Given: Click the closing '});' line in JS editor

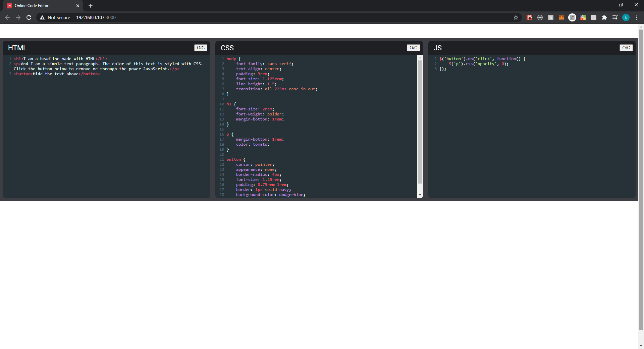Looking at the screenshot, I should pyautogui.click(x=443, y=69).
